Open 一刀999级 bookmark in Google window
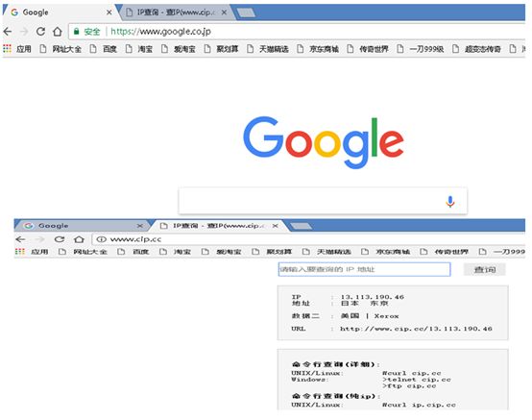Viewport: 532px width, 420px height. (421, 49)
